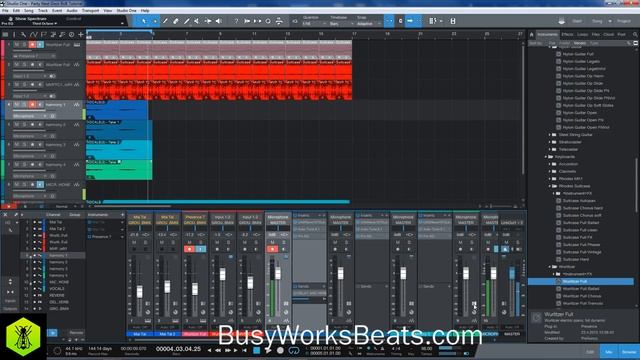
Task: Click the question mark help icon
Action: [x=236, y=21]
